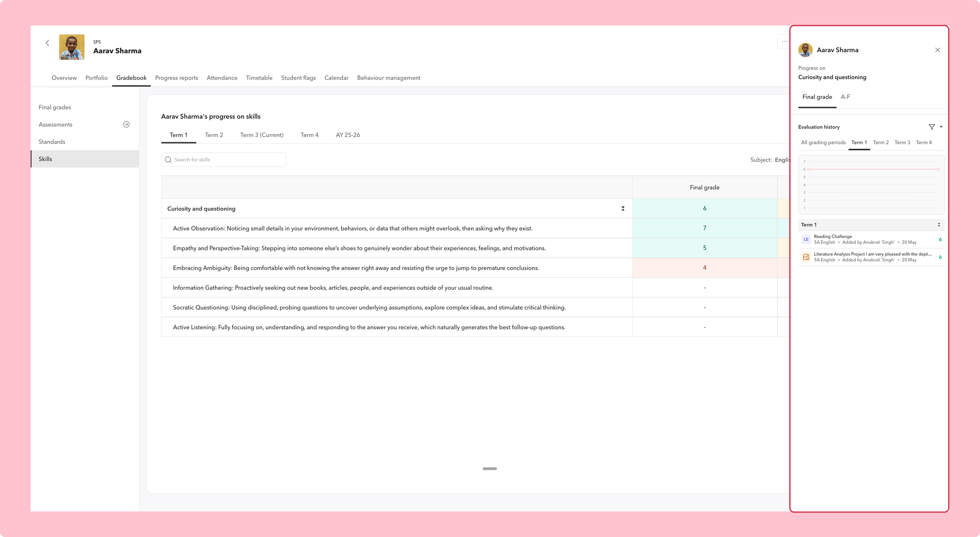Viewport: 980px width, 537px height.
Task: Select Term 1 in evaluation history
Action: pyautogui.click(x=859, y=142)
